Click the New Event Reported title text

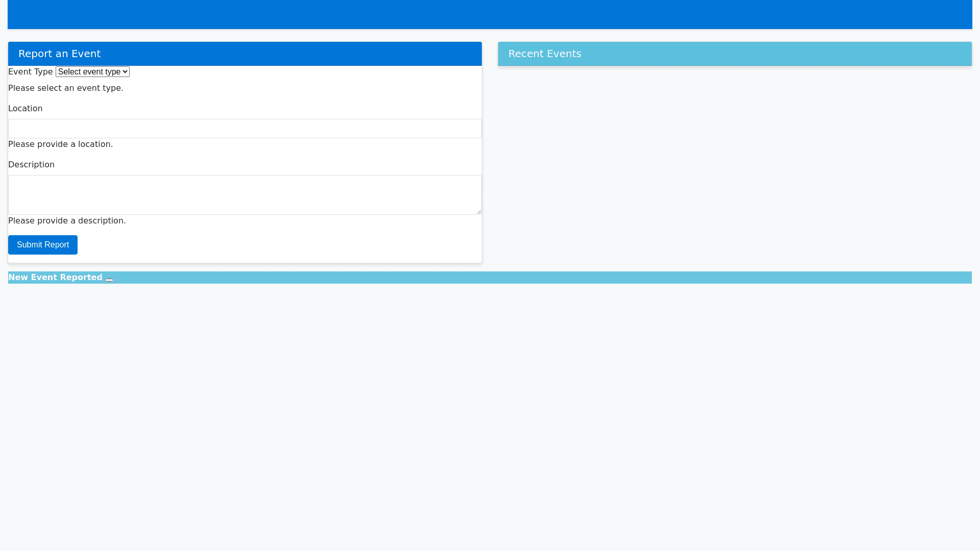[x=55, y=278]
